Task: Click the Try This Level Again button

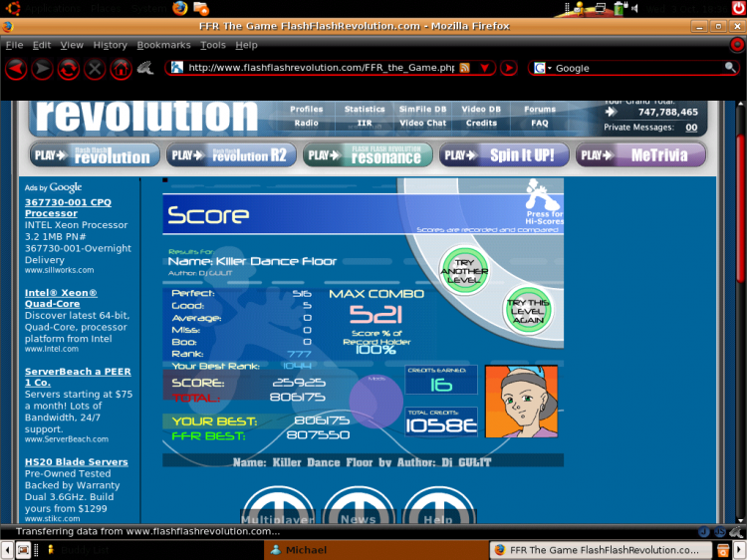Action: [x=527, y=311]
